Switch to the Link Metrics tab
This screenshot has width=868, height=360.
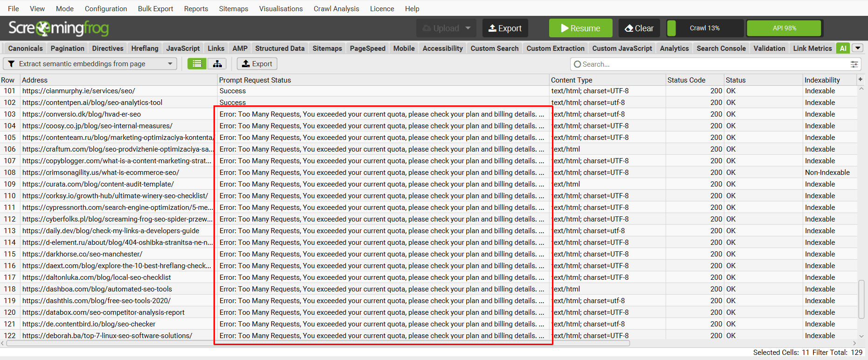(812, 48)
